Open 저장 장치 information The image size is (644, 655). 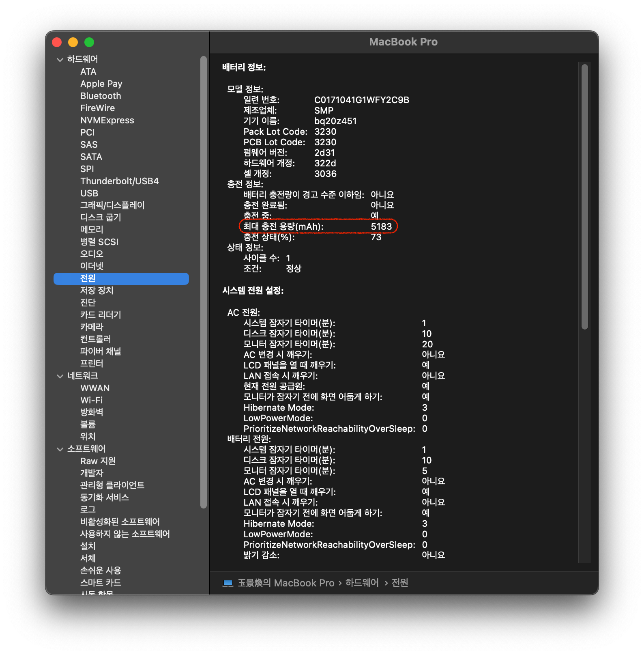coord(97,291)
